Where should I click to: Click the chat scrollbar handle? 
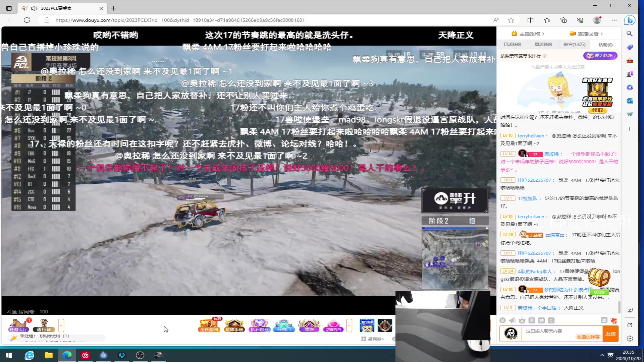pos(619,307)
